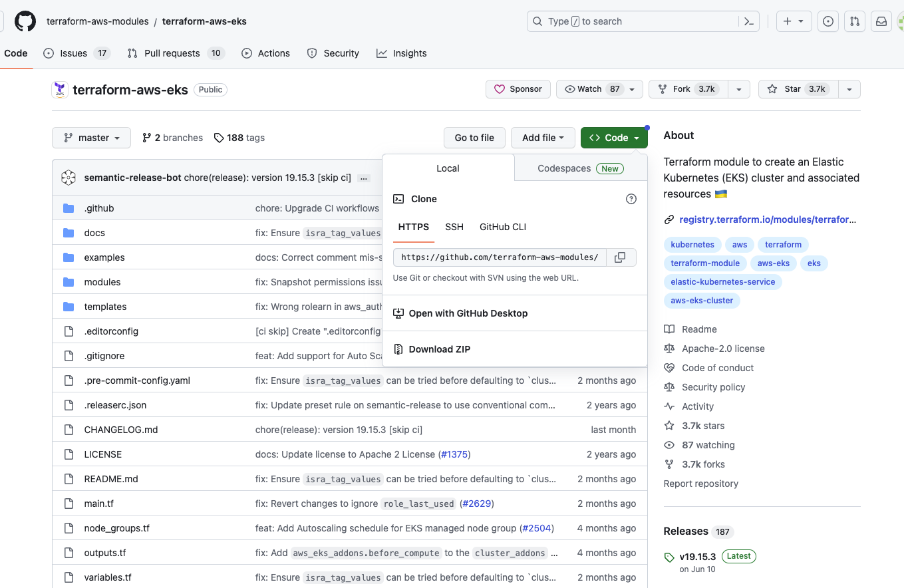
Task: Open the Add file dropdown
Action: click(543, 138)
